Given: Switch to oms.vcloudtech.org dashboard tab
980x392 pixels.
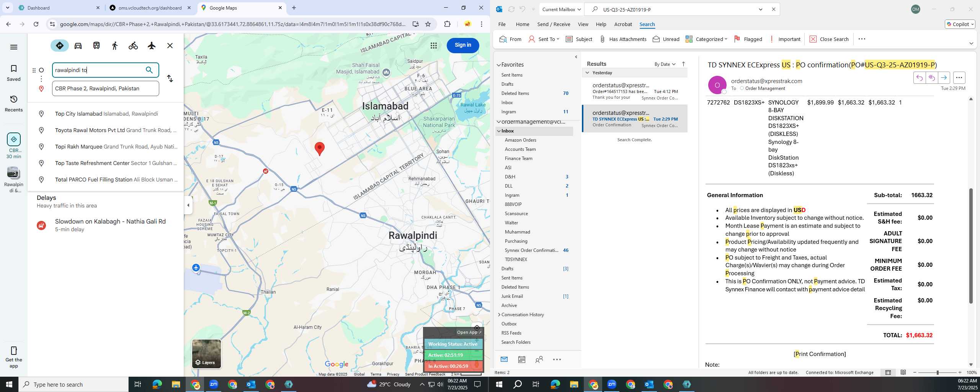Looking at the screenshot, I should 150,8.
